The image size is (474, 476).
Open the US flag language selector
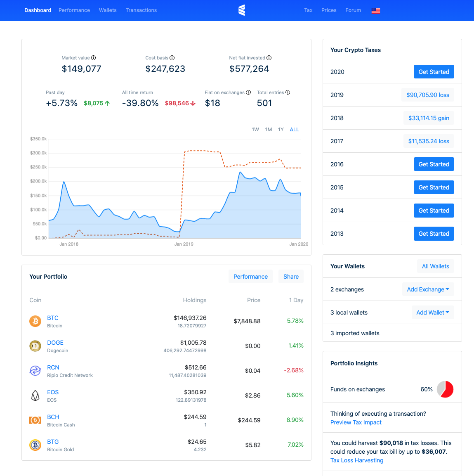(376, 11)
